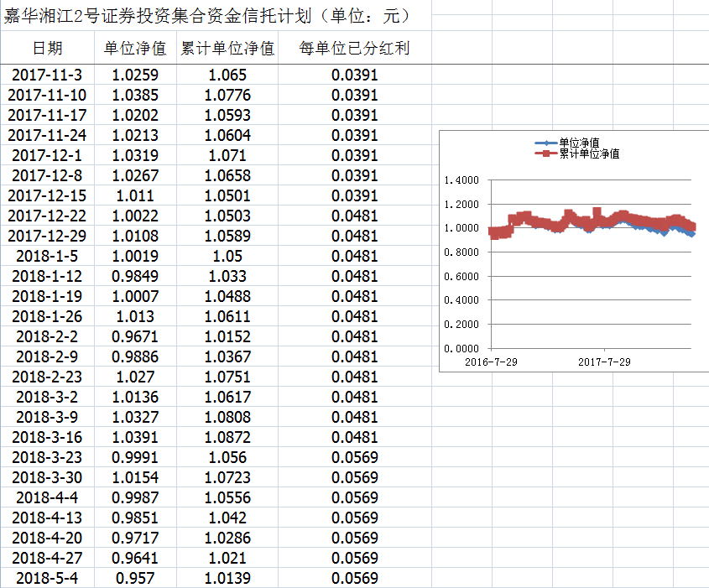Select the dividend cell in the 2018-3-23 row
This screenshot has height=588, width=709.
pyautogui.click(x=354, y=457)
